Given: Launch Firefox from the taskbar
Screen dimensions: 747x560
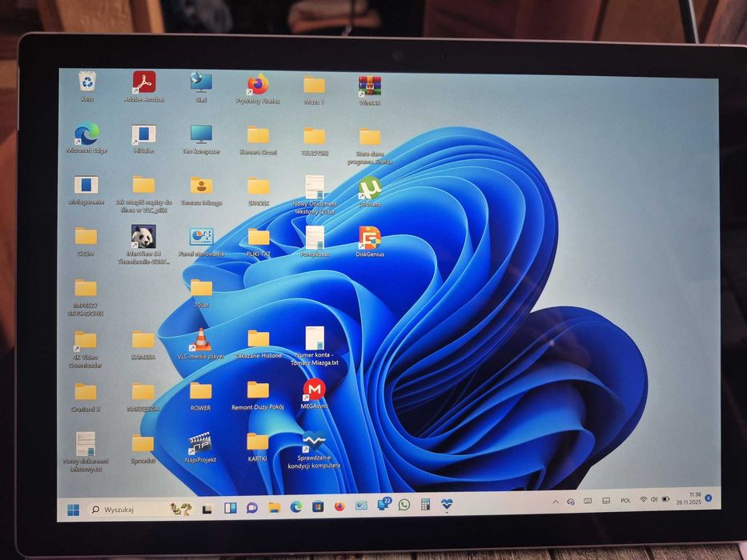Looking at the screenshot, I should [x=339, y=506].
